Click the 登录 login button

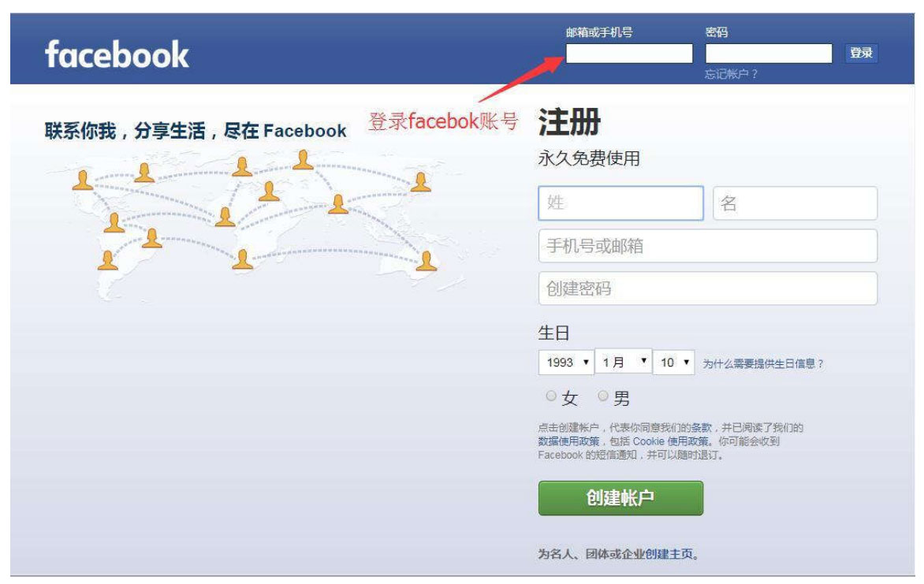point(861,53)
